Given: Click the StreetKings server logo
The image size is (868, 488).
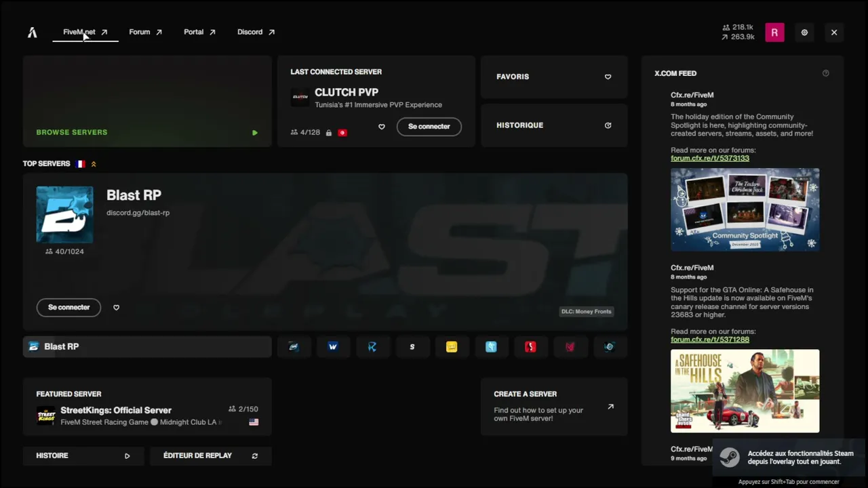Looking at the screenshot, I should pyautogui.click(x=46, y=415).
